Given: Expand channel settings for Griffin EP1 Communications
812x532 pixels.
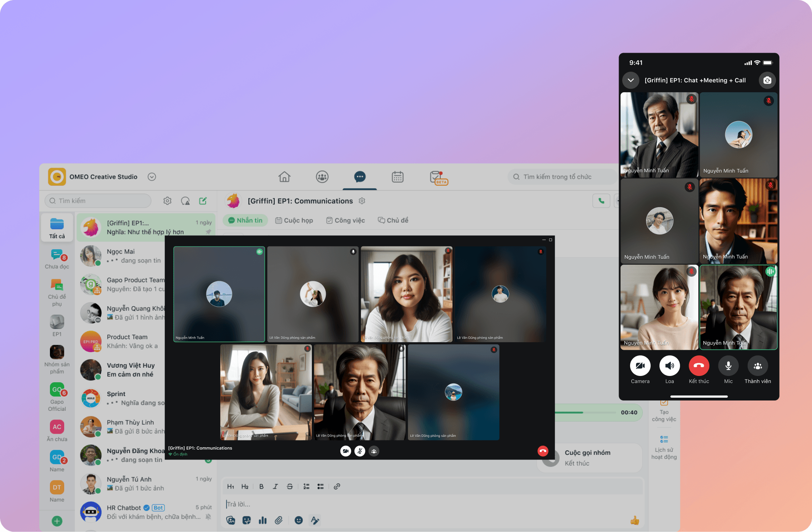Looking at the screenshot, I should click(361, 201).
